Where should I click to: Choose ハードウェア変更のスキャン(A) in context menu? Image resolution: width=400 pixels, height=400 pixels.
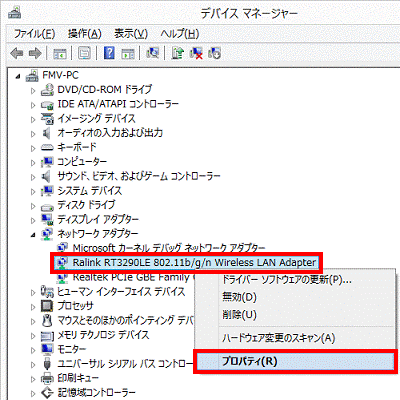coord(279,338)
